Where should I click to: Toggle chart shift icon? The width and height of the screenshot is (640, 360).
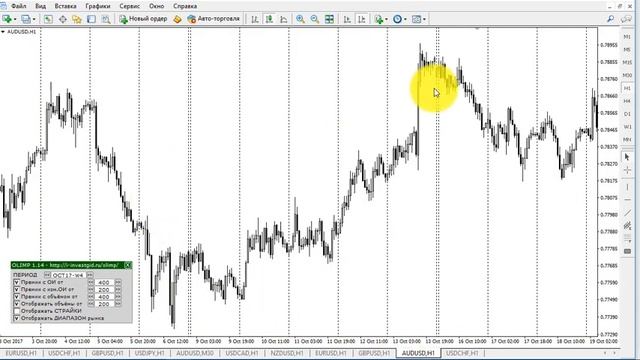[x=362, y=19]
